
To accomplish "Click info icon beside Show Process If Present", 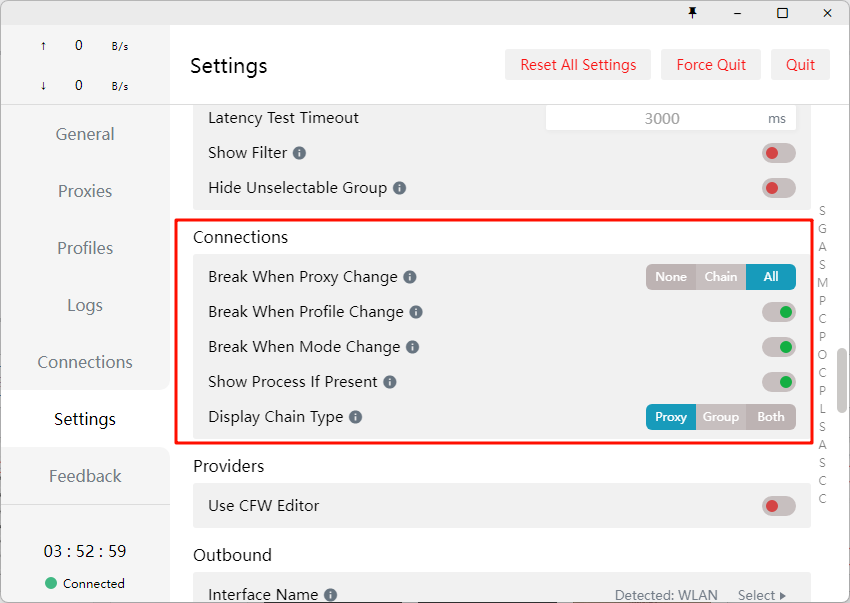I will [x=390, y=382].
